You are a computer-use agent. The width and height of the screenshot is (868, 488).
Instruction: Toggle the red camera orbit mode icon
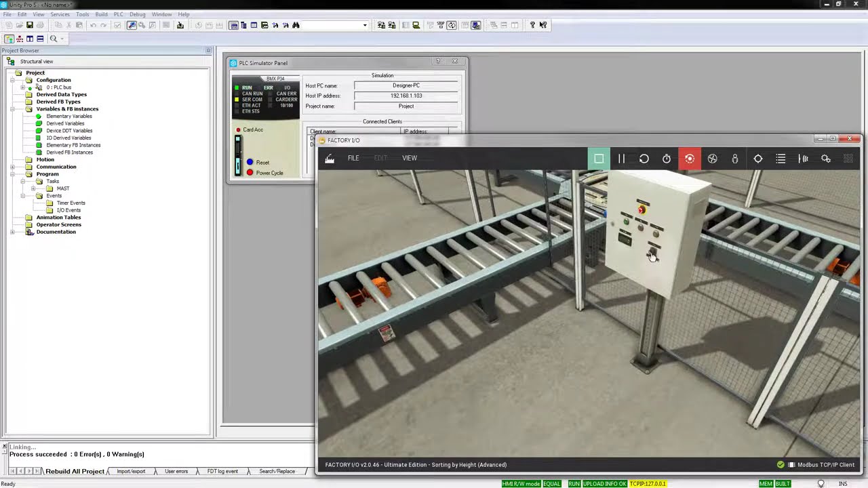pyautogui.click(x=690, y=159)
